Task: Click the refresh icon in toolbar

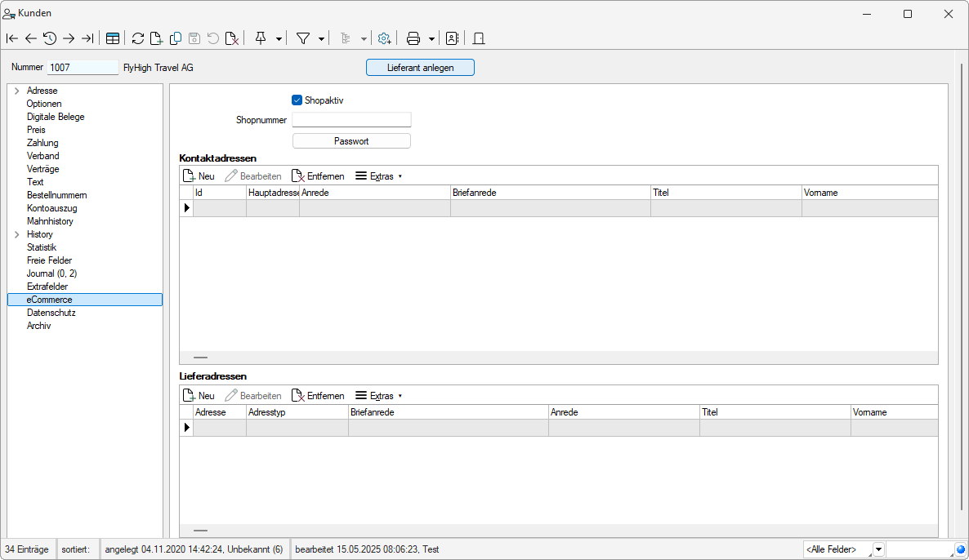Action: 137,38
